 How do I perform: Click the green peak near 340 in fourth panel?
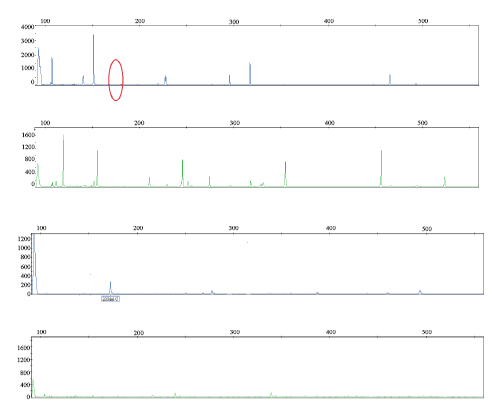coord(271,395)
